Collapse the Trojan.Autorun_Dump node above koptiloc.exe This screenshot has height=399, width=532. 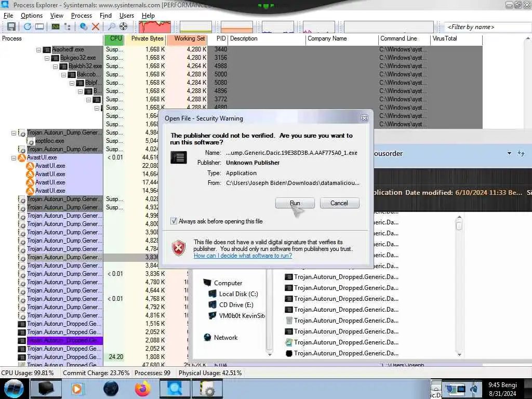14,133
